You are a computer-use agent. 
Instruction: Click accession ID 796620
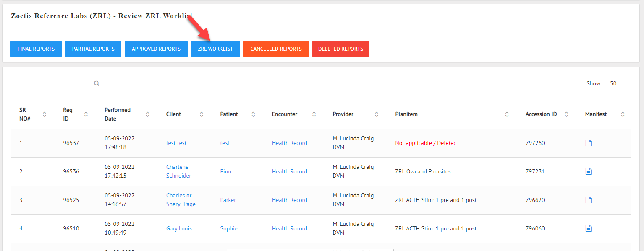pyautogui.click(x=535, y=200)
